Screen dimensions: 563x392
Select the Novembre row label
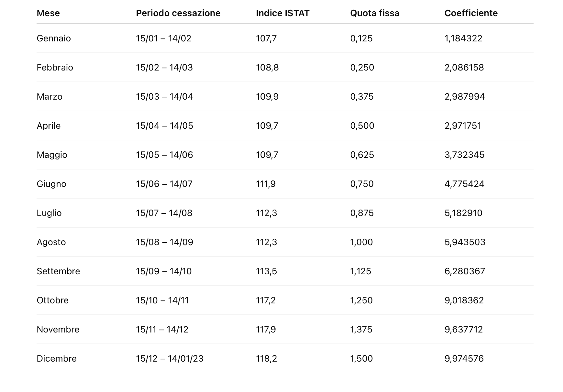(58, 330)
